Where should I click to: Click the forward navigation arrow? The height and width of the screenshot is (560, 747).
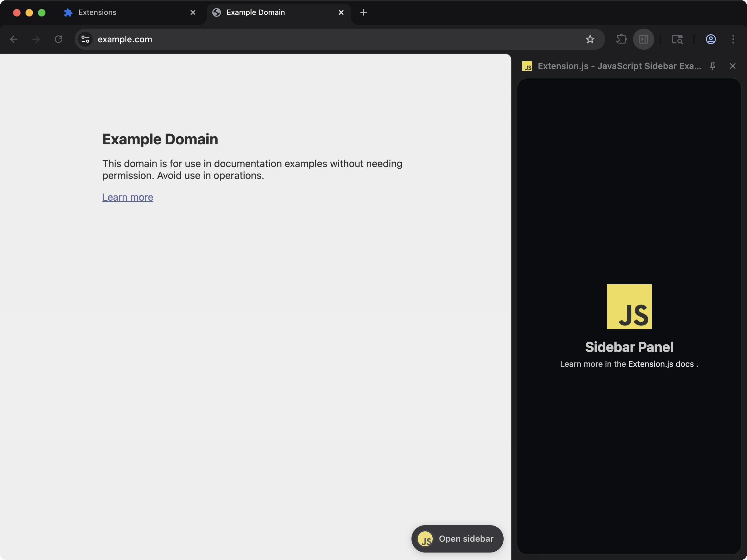tap(35, 39)
